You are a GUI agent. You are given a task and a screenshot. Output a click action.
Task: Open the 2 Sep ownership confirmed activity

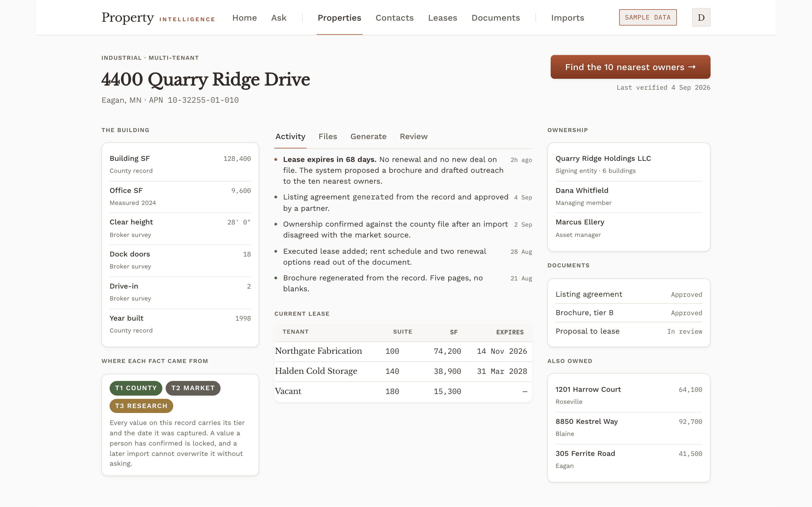tap(403, 229)
